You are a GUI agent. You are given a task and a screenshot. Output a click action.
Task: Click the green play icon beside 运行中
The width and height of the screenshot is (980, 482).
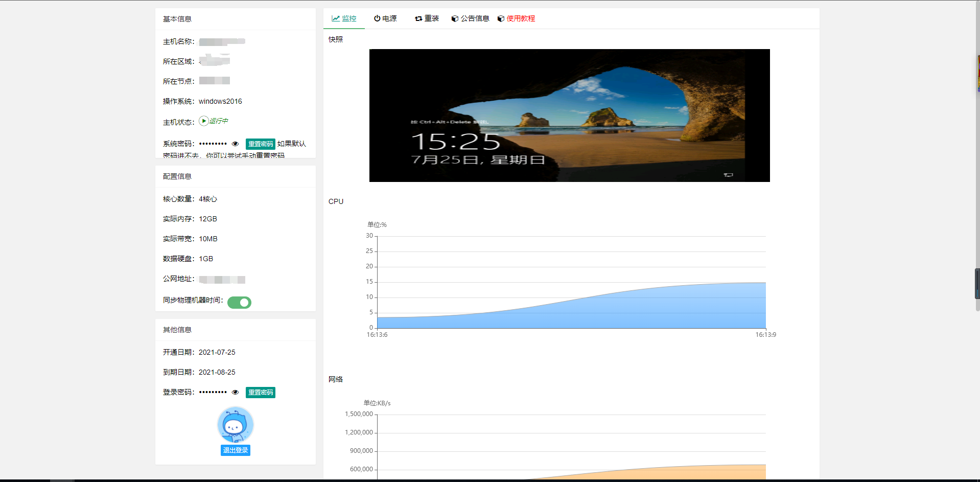(x=204, y=121)
